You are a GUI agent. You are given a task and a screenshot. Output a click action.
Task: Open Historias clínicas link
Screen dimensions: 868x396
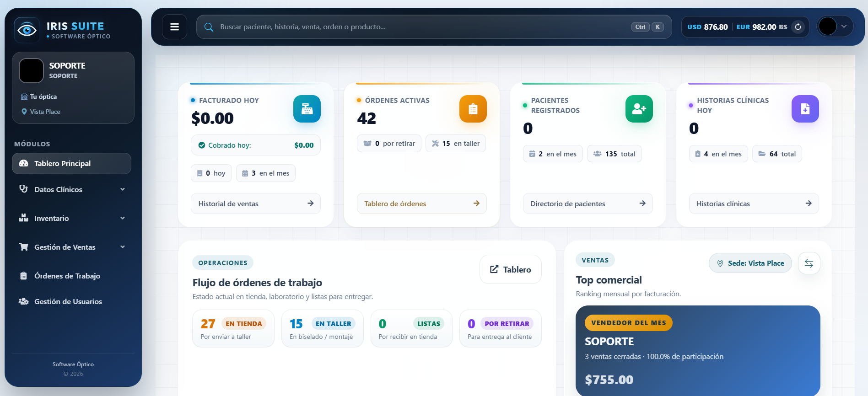[x=754, y=203]
